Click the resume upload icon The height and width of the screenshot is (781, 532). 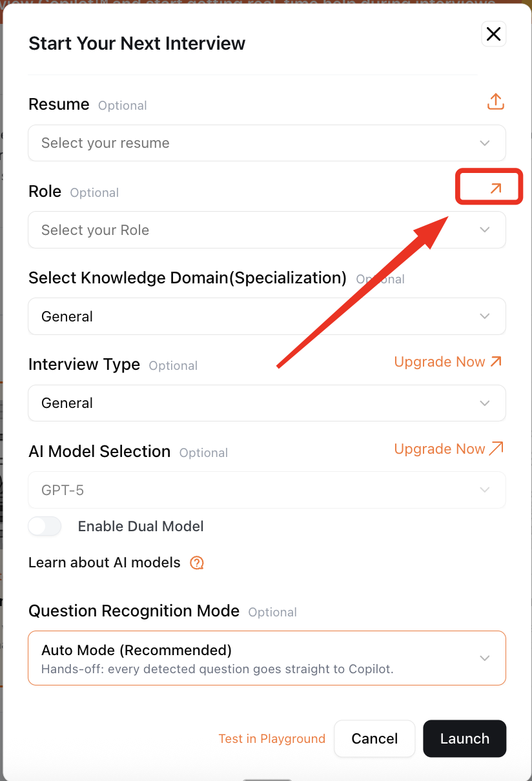pyautogui.click(x=495, y=102)
